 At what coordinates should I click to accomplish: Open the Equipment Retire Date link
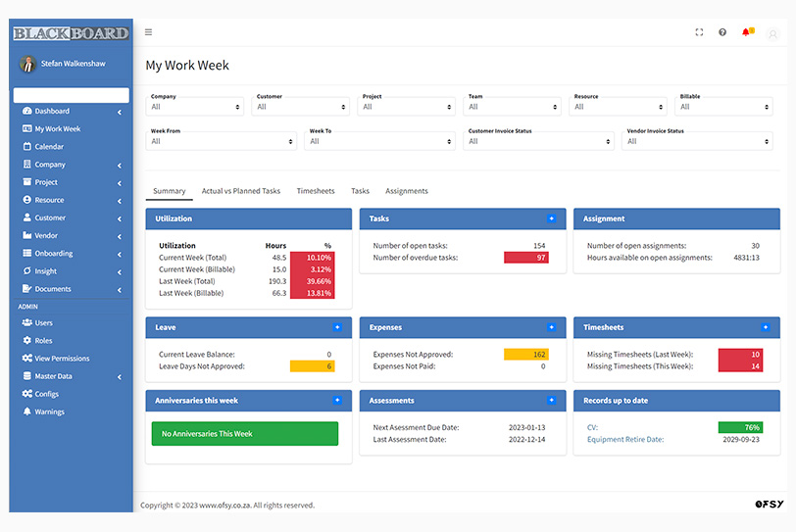(x=625, y=440)
